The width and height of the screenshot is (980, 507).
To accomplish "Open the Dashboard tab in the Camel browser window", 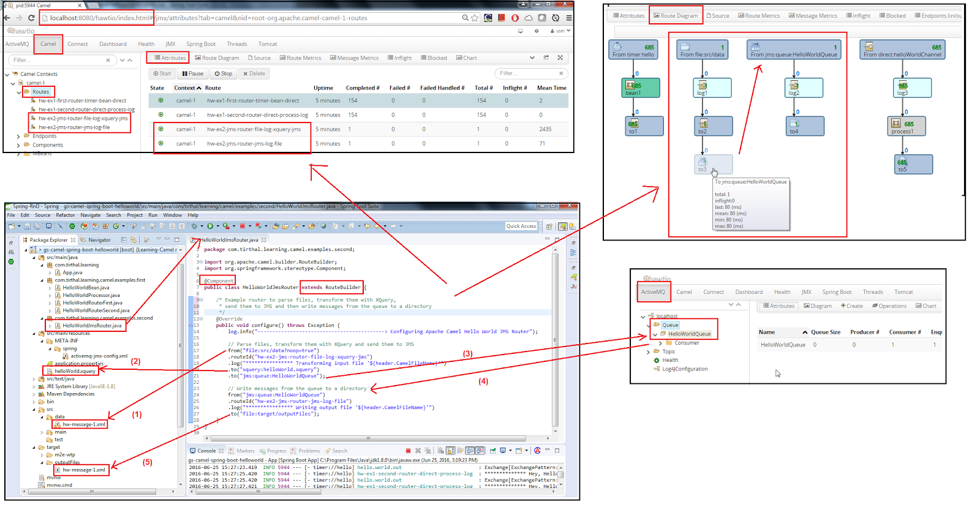I will pyautogui.click(x=113, y=44).
